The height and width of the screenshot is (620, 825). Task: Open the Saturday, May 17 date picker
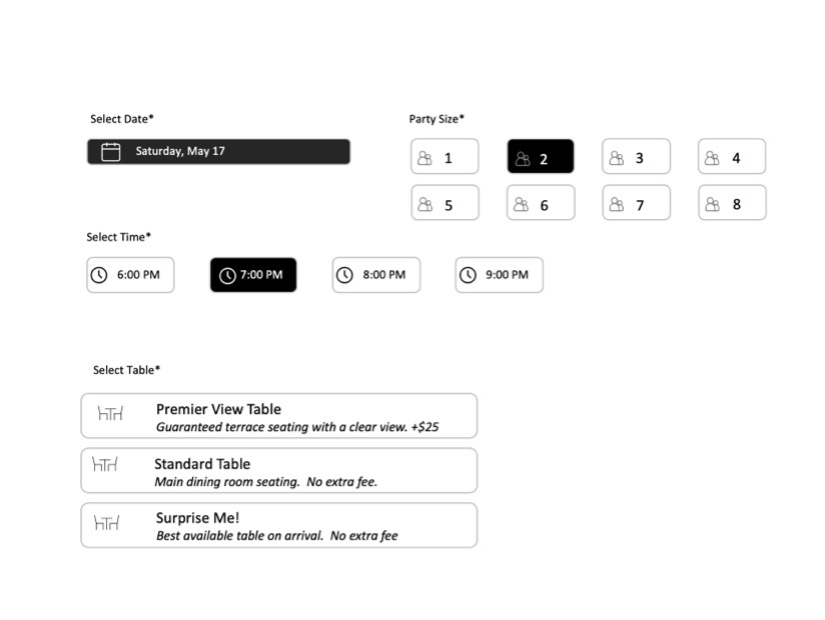pos(218,152)
